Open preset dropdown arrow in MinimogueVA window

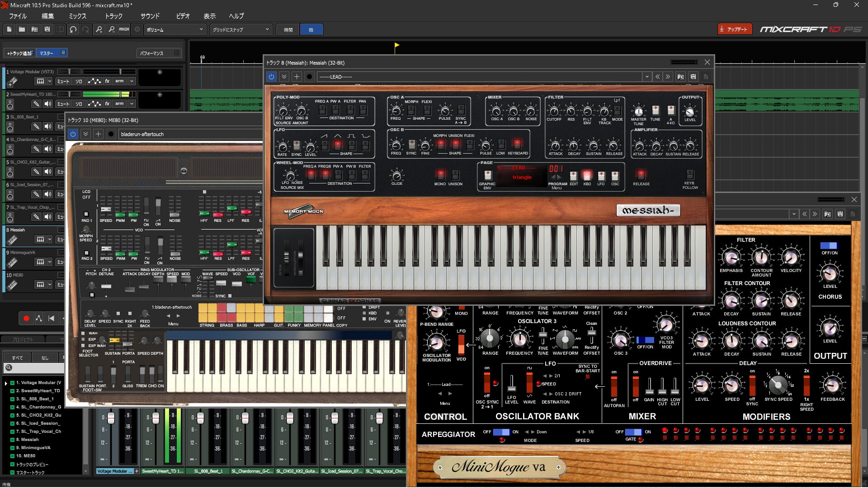(x=794, y=214)
